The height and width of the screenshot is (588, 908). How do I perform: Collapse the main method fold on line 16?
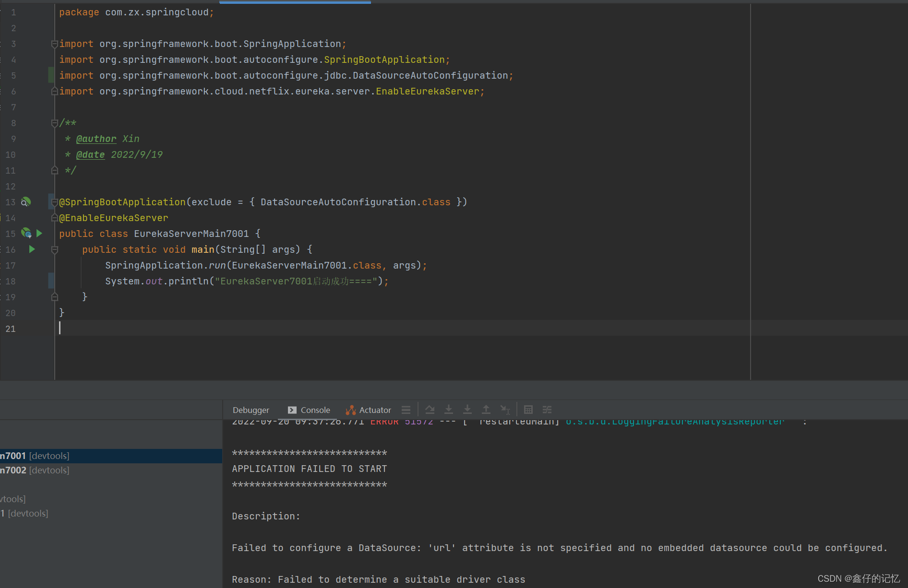pyautogui.click(x=55, y=249)
